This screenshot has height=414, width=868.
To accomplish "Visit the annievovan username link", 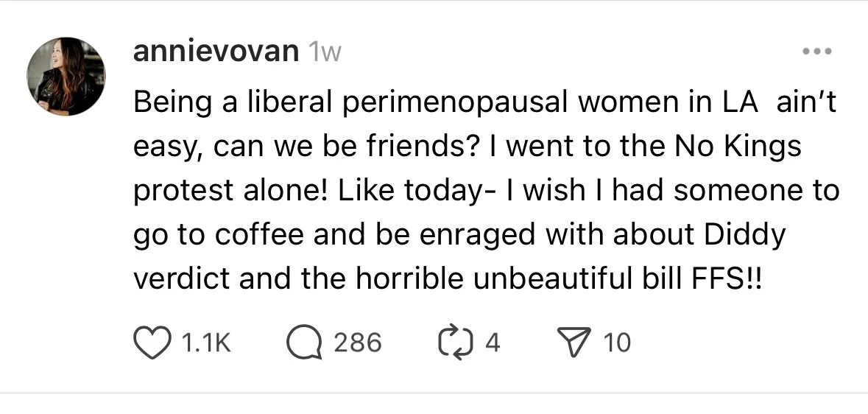I will point(216,52).
